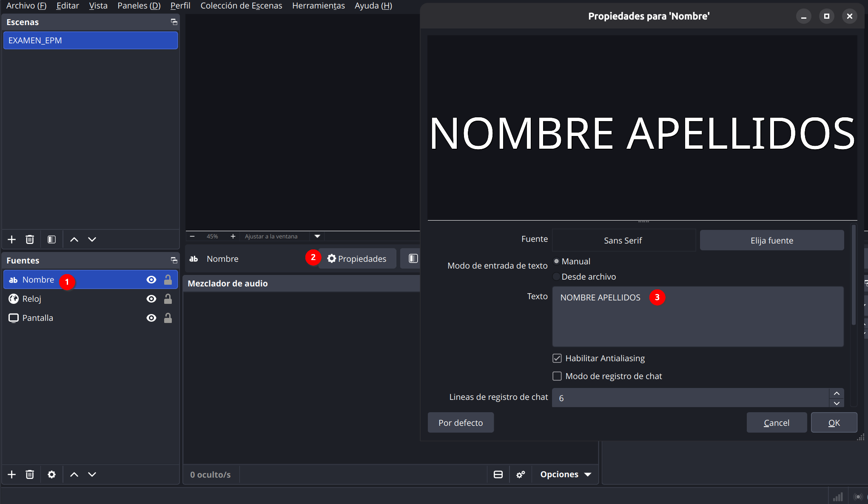Open the Perfil menu

point(180,6)
